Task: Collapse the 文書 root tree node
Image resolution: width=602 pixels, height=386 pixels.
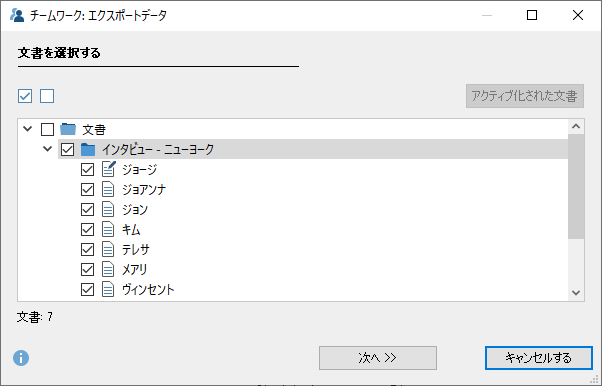Action: point(28,129)
